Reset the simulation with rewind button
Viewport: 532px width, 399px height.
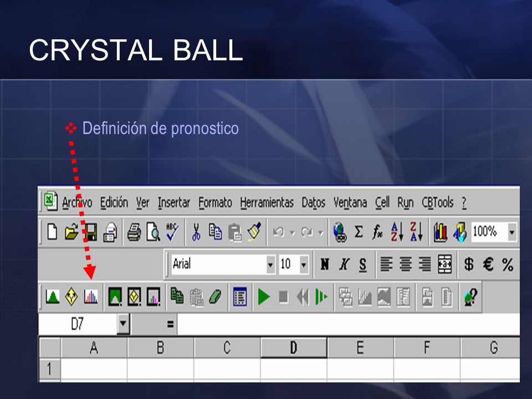pos(303,297)
